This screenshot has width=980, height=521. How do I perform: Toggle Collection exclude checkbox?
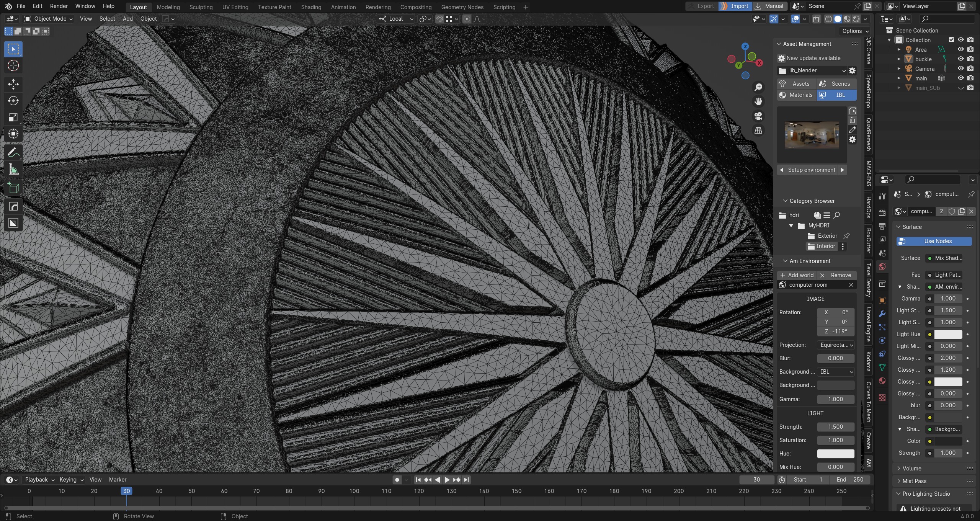[x=951, y=40]
